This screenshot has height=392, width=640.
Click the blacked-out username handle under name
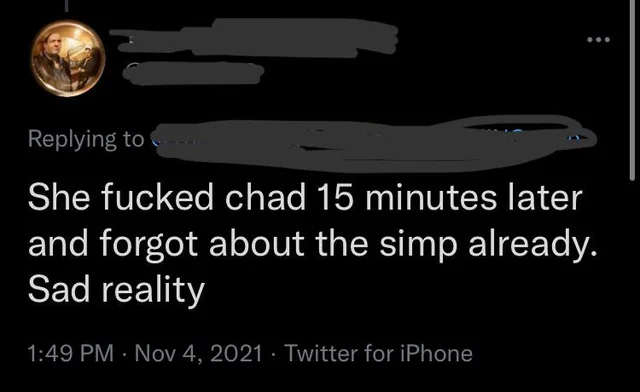193,73
